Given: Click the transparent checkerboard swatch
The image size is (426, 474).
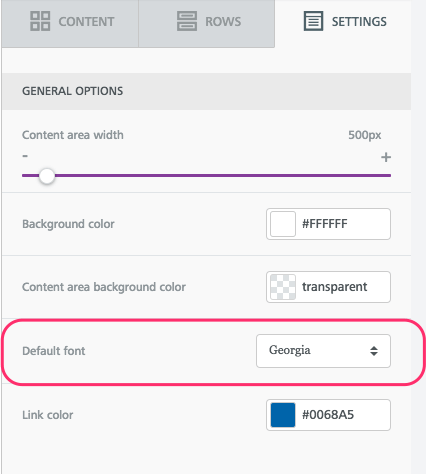Looking at the screenshot, I should coord(283,287).
